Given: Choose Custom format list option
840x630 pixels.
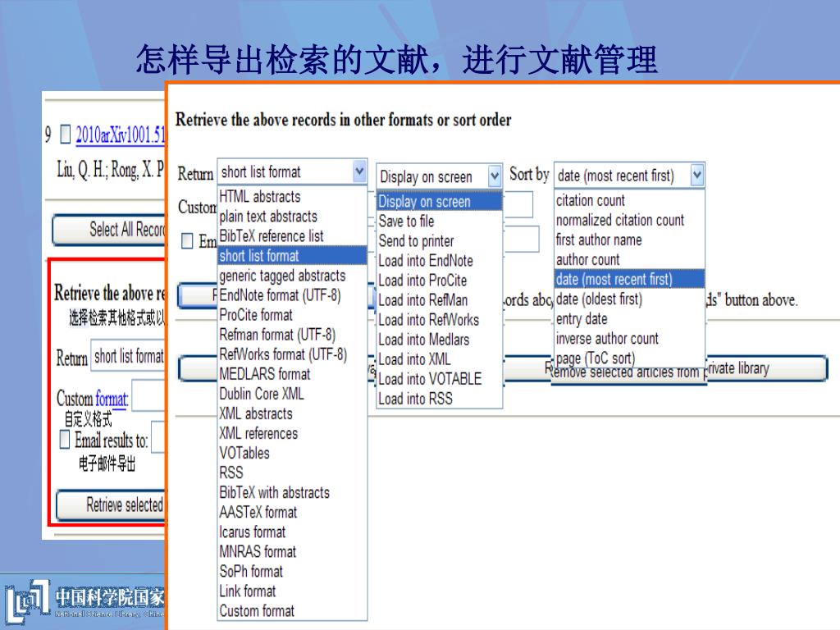Looking at the screenshot, I should pyautogui.click(x=292, y=610).
